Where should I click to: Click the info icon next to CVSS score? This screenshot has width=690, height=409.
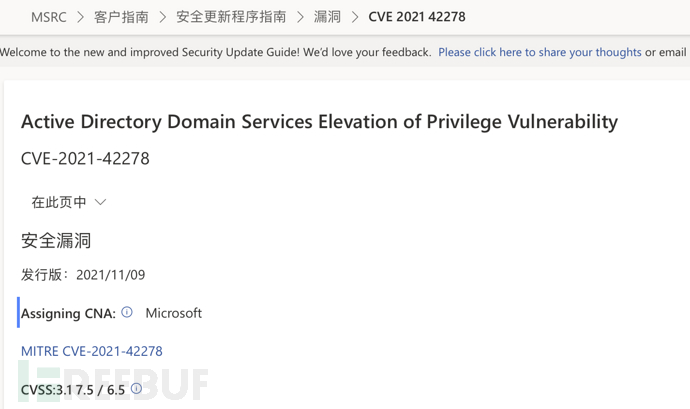coord(136,389)
